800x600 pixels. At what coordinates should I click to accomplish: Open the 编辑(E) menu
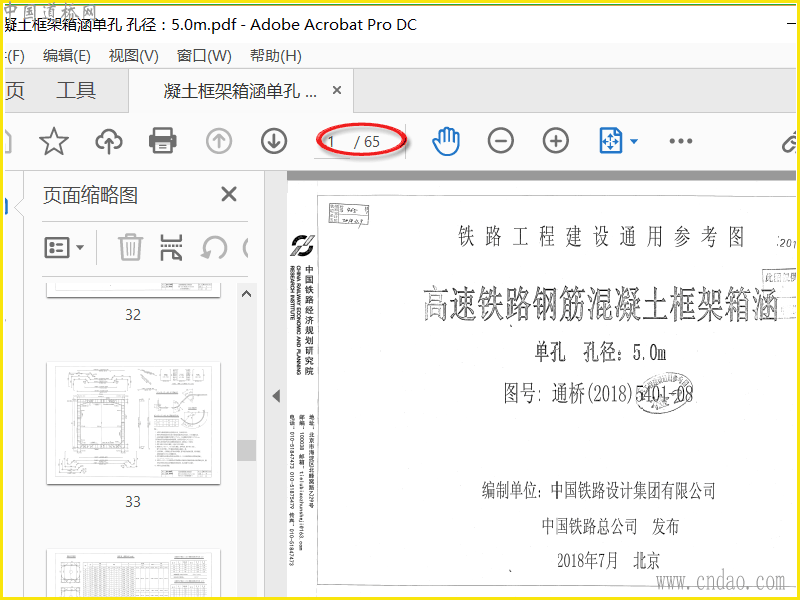[x=67, y=56]
